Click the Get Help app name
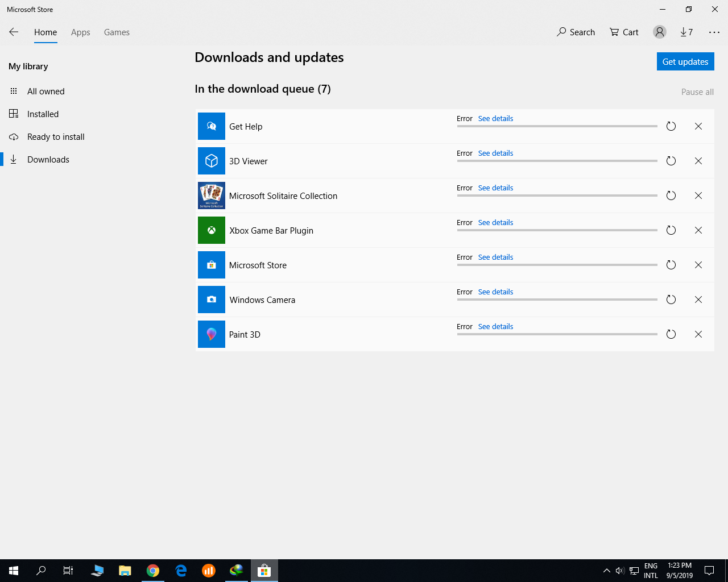 pos(246,126)
